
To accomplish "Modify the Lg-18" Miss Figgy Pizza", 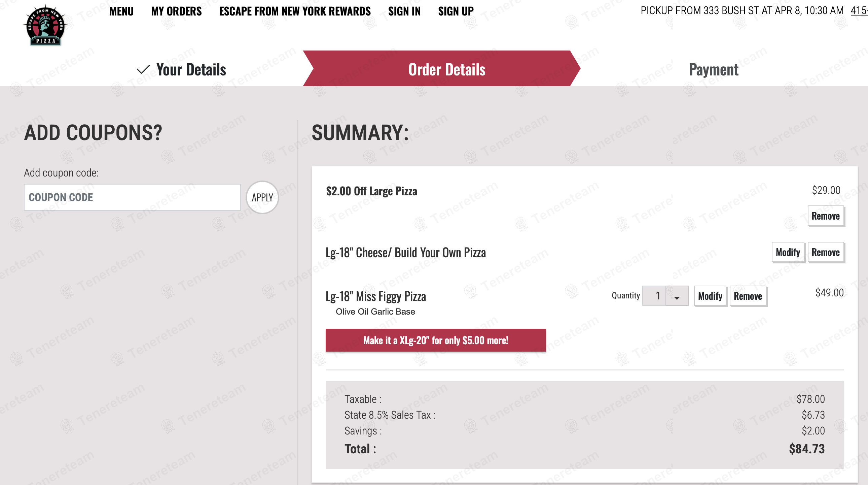I will coord(710,296).
